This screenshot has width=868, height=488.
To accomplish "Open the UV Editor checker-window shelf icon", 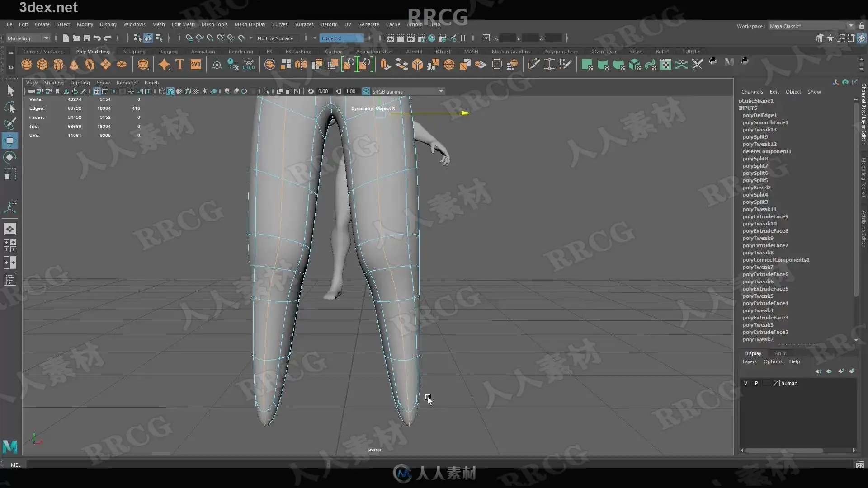I will coord(666,65).
